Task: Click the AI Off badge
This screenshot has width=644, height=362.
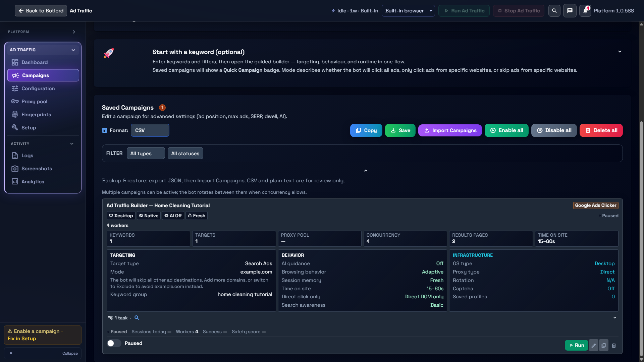Action: pos(173,216)
